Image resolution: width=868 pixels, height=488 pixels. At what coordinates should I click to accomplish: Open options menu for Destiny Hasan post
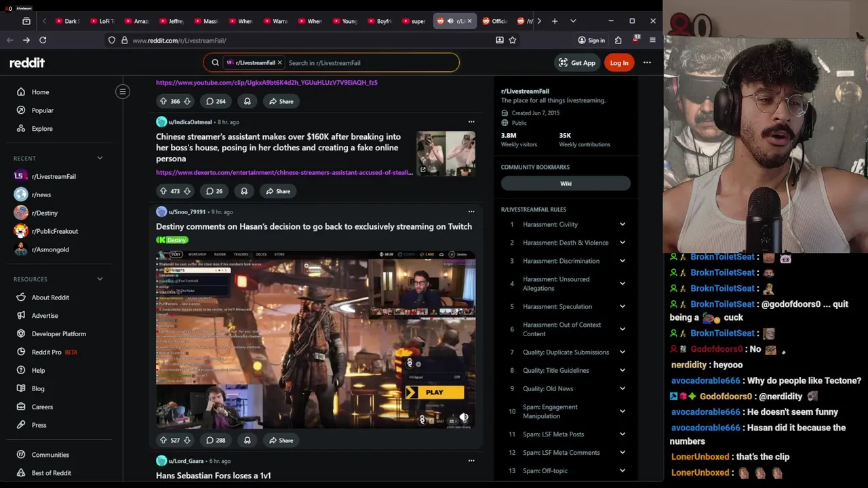471,211
